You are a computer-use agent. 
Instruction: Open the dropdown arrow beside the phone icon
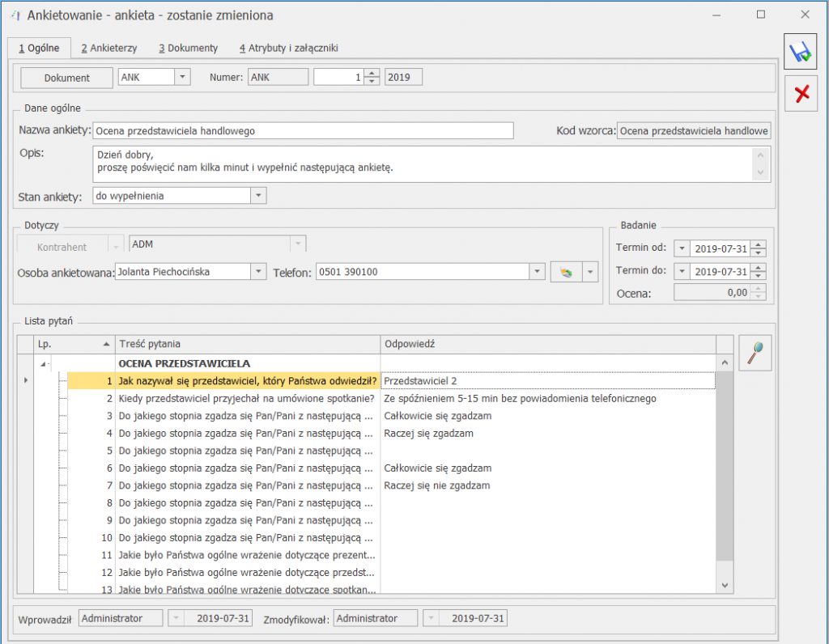point(590,272)
